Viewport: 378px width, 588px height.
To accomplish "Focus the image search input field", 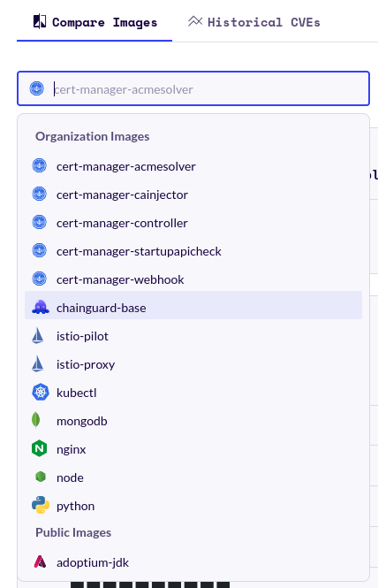I will pos(193,89).
